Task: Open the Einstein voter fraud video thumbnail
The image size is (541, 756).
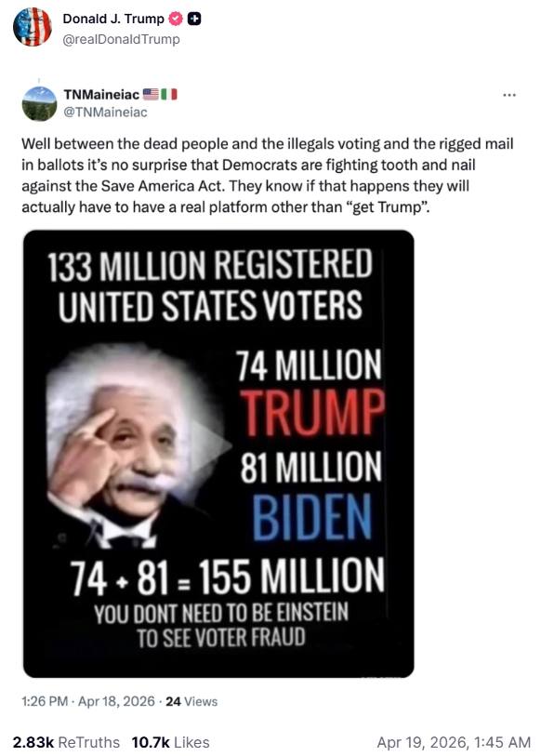Action: 218,447
